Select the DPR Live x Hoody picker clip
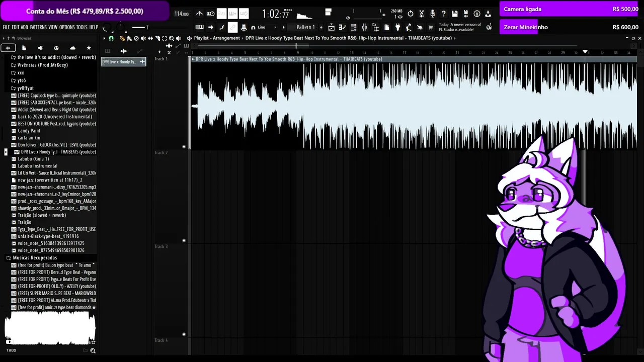This screenshot has height=362, width=644. coord(123,62)
